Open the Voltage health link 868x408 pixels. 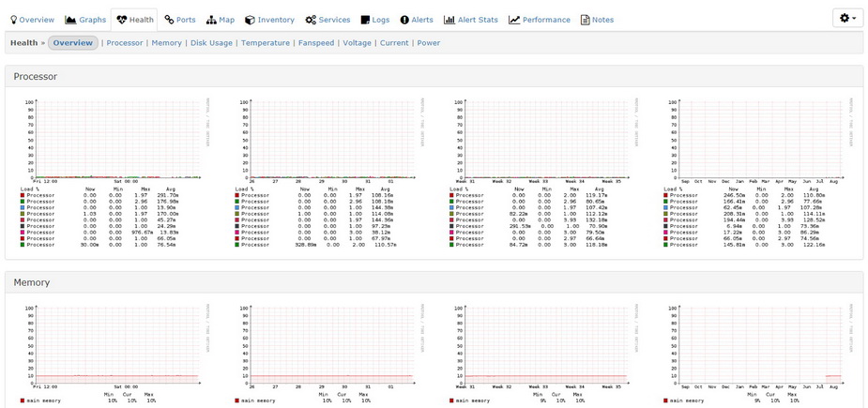pyautogui.click(x=358, y=43)
